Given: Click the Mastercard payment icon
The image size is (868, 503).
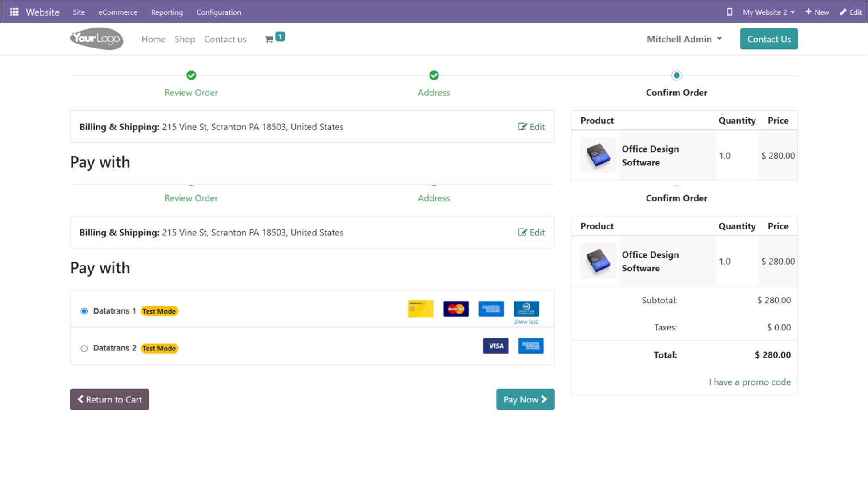Looking at the screenshot, I should click(456, 309).
